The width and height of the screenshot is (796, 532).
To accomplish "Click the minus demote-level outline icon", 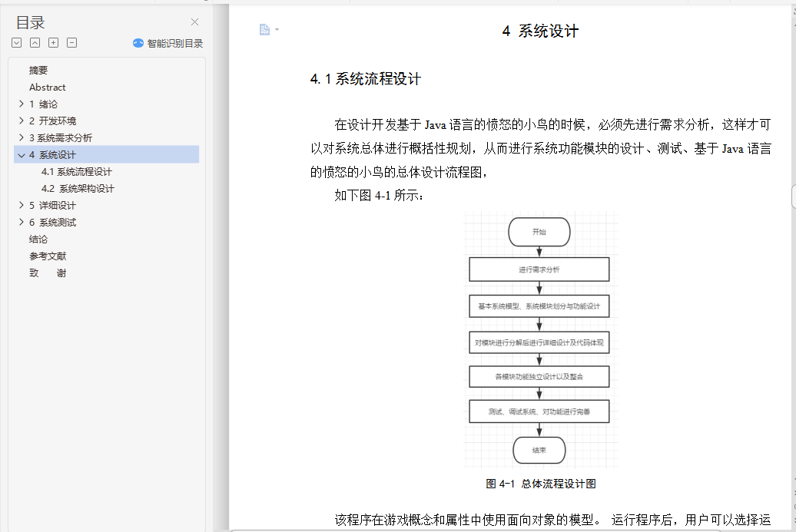I will click(x=71, y=43).
